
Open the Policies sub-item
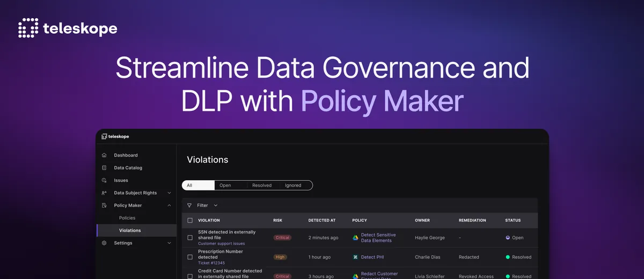(x=127, y=218)
